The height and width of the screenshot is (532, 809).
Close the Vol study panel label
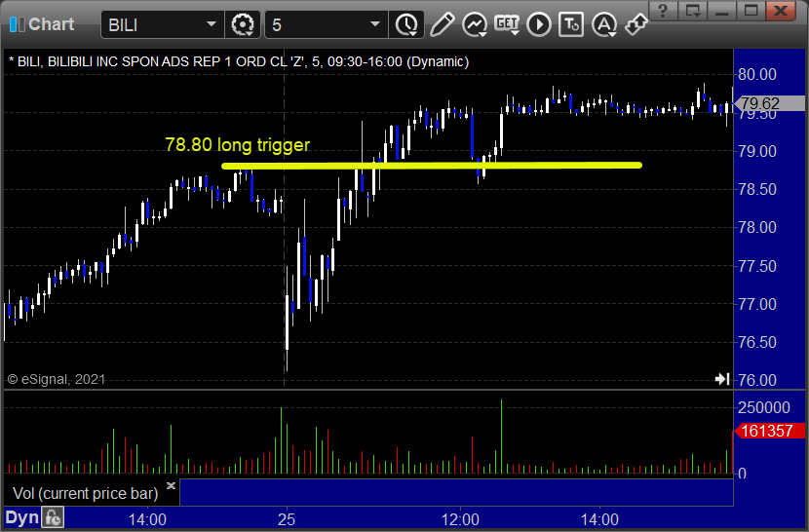tap(171, 485)
